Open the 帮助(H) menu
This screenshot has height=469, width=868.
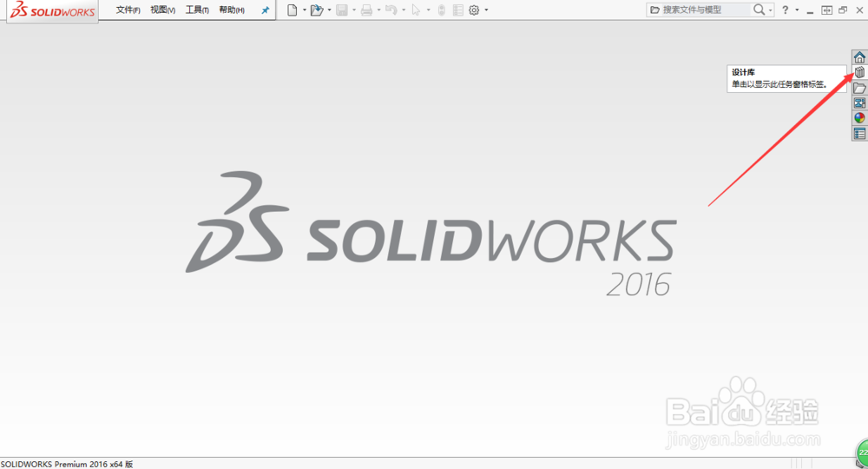point(232,10)
